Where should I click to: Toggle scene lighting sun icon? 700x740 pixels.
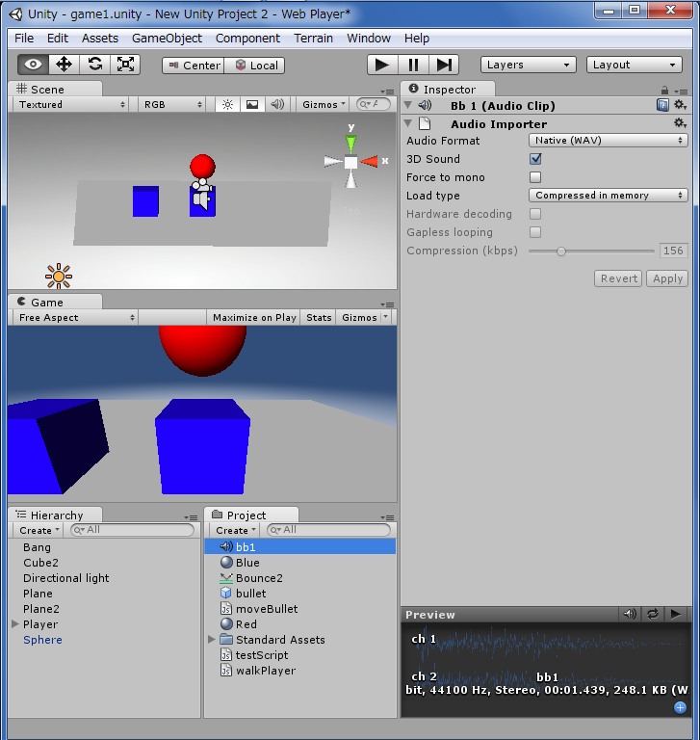point(227,105)
